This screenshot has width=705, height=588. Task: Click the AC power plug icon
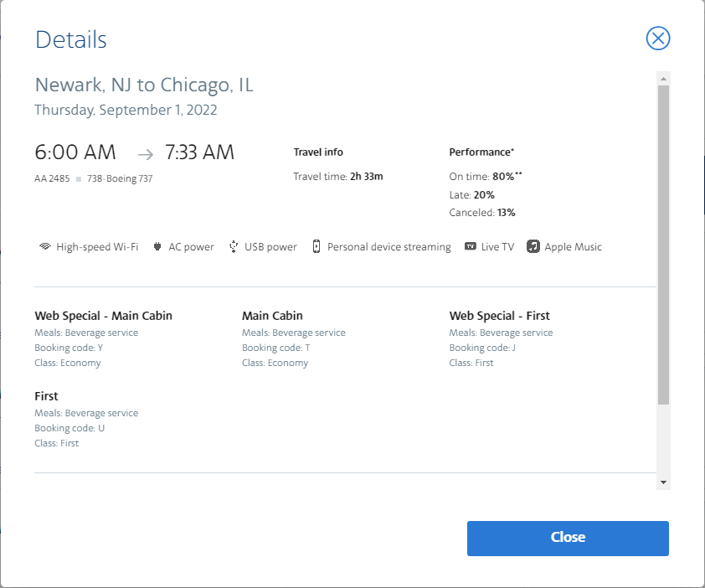(157, 247)
